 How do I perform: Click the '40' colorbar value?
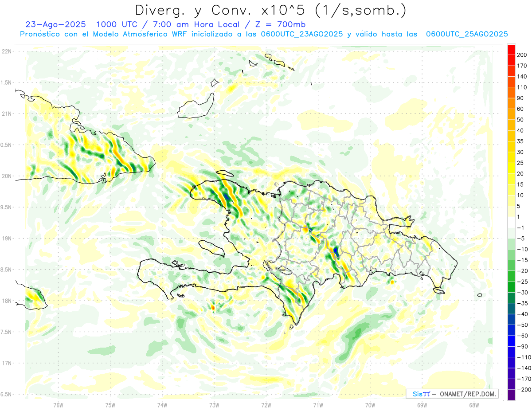click(x=520, y=130)
